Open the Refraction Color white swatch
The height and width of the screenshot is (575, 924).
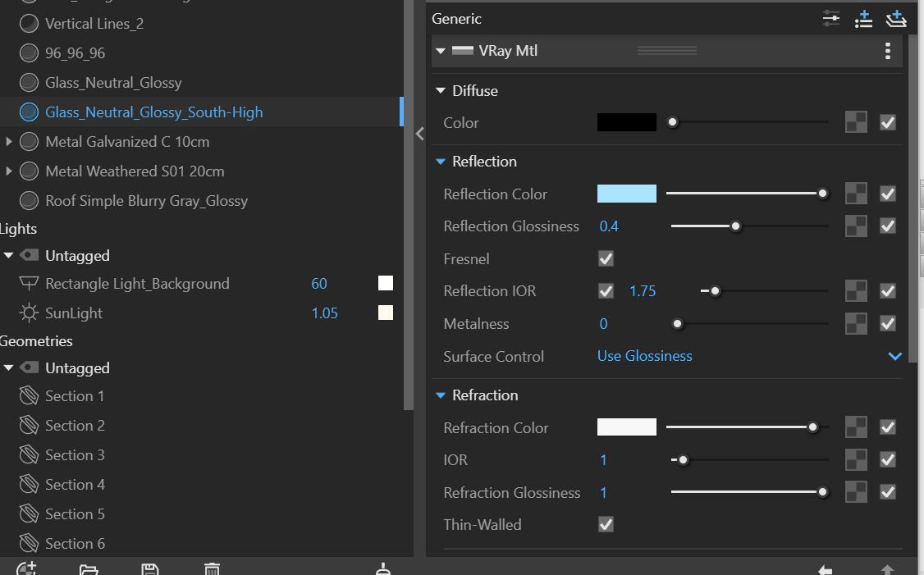click(x=626, y=427)
